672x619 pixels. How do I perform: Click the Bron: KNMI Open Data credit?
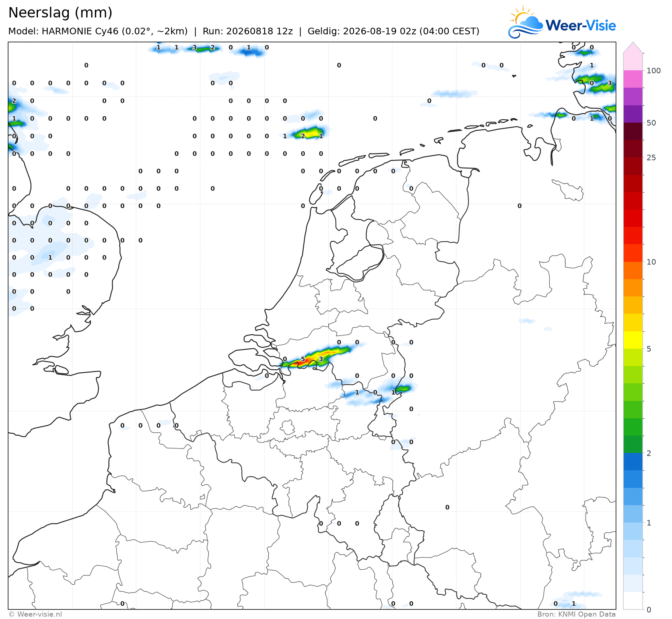(x=576, y=614)
